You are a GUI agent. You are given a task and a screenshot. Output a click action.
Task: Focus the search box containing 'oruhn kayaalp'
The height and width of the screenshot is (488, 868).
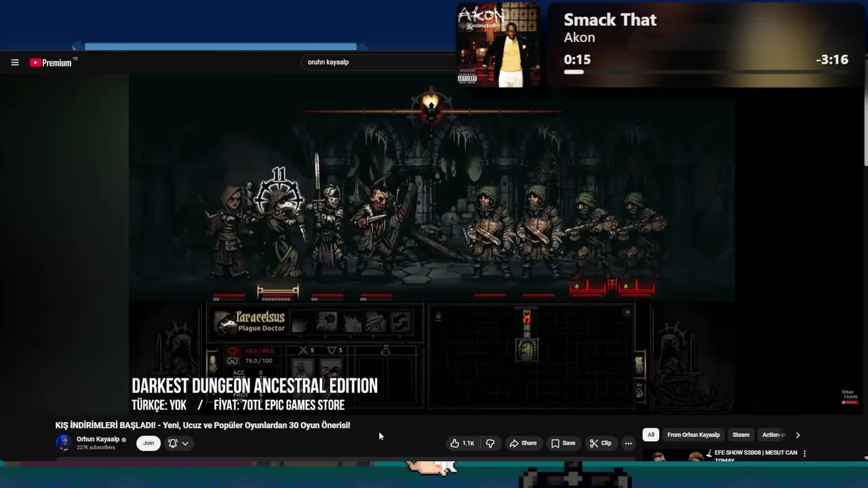pos(380,62)
